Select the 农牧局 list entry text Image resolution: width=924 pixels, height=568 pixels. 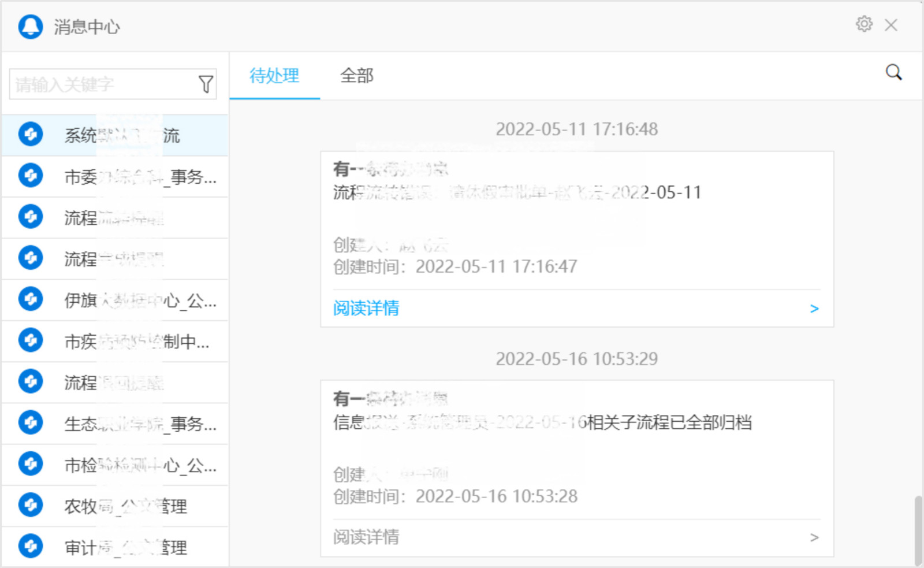[125, 506]
